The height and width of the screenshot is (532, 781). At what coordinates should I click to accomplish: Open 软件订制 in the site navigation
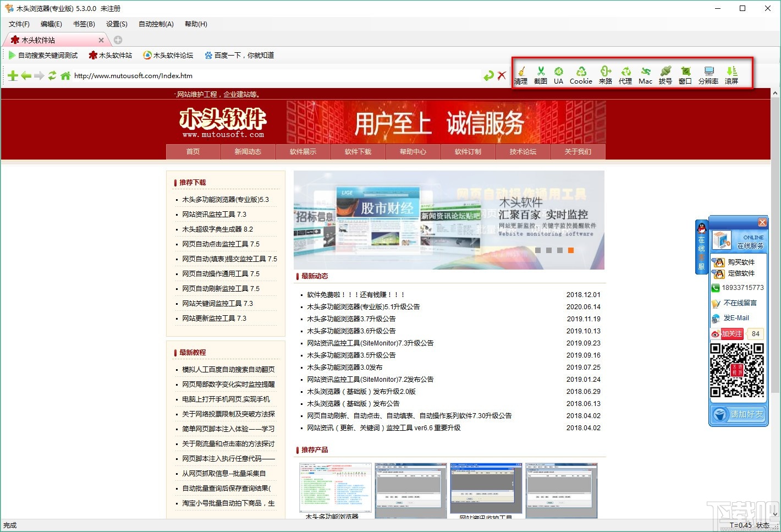point(468,152)
